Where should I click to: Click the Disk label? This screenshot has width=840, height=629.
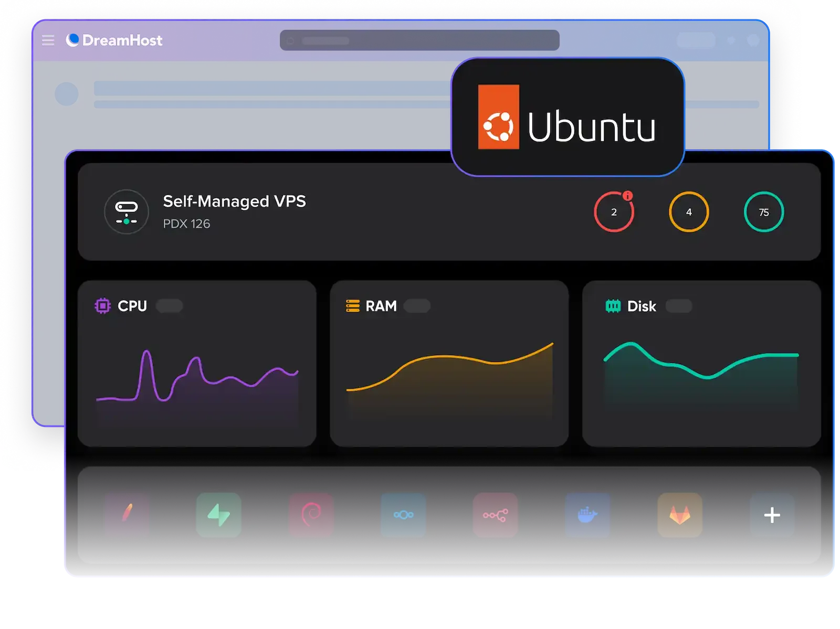coord(642,306)
